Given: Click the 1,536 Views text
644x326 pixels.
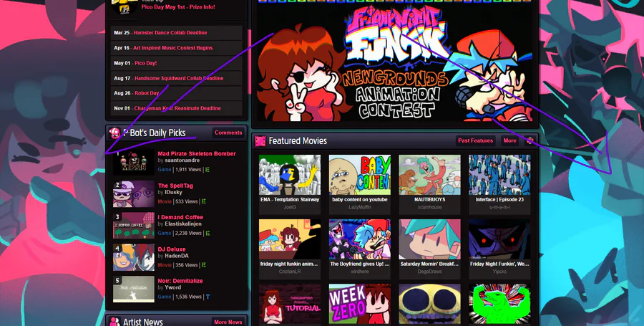Looking at the screenshot, I should [188, 297].
